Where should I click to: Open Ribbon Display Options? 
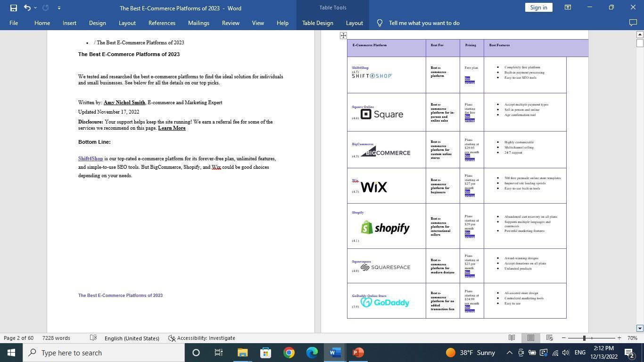pos(568,8)
